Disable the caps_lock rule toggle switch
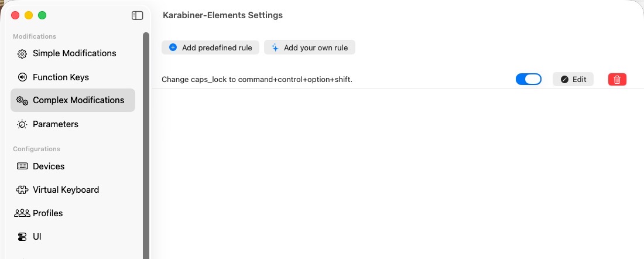The width and height of the screenshot is (644, 259). point(528,79)
